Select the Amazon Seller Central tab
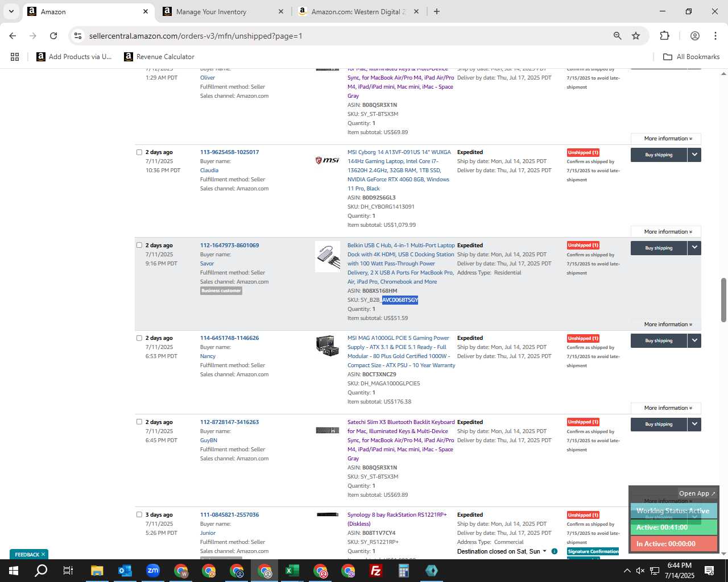 click(88, 11)
